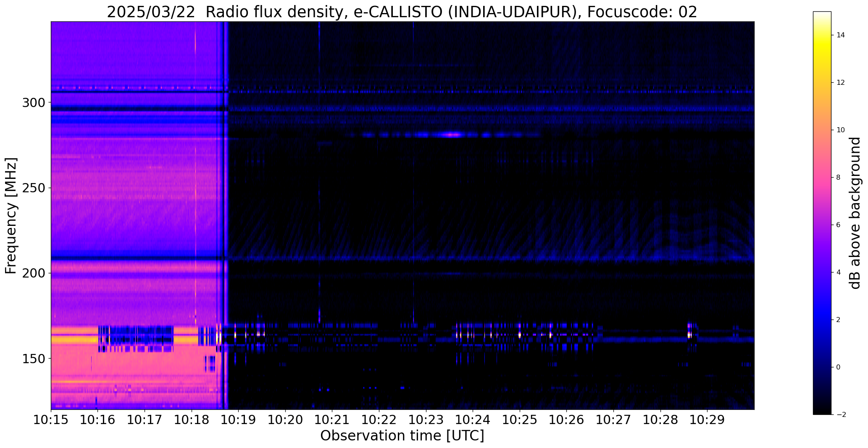Click the 10:29 time tick label
The height and width of the screenshot is (448, 868).
(708, 419)
